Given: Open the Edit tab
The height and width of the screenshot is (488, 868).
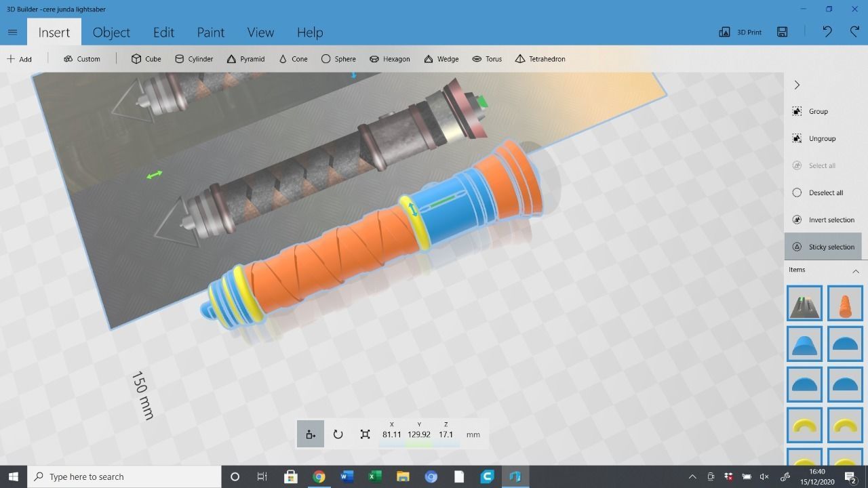Looking at the screenshot, I should pos(163,32).
